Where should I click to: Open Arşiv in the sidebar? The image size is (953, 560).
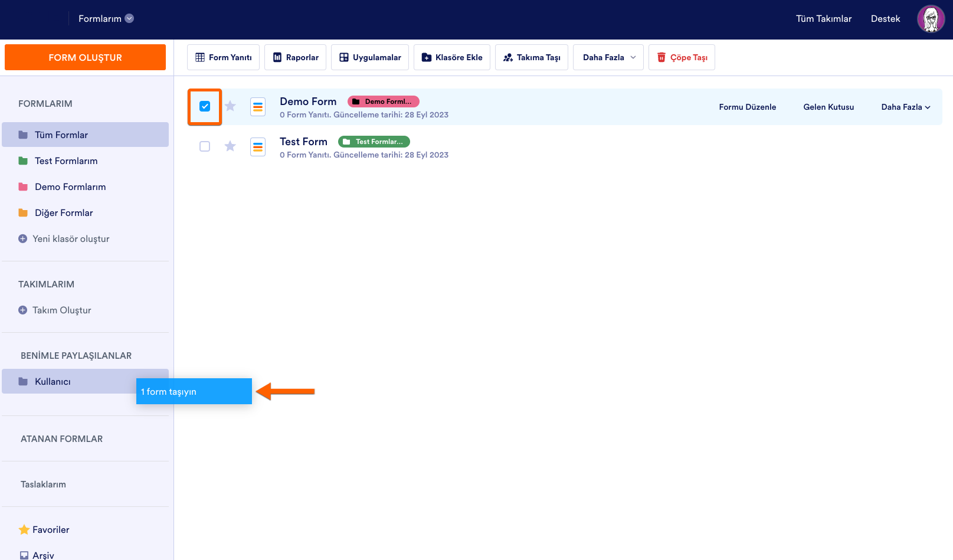click(x=43, y=555)
